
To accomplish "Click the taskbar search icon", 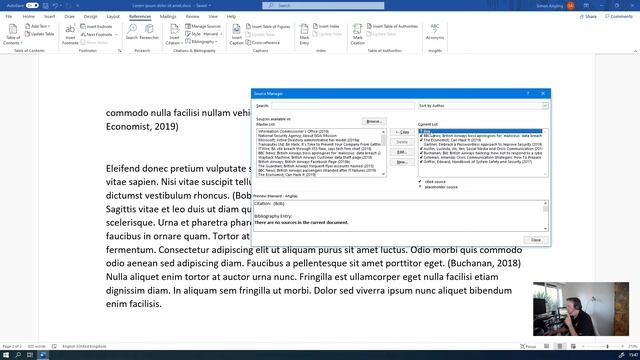I will coord(18,355).
